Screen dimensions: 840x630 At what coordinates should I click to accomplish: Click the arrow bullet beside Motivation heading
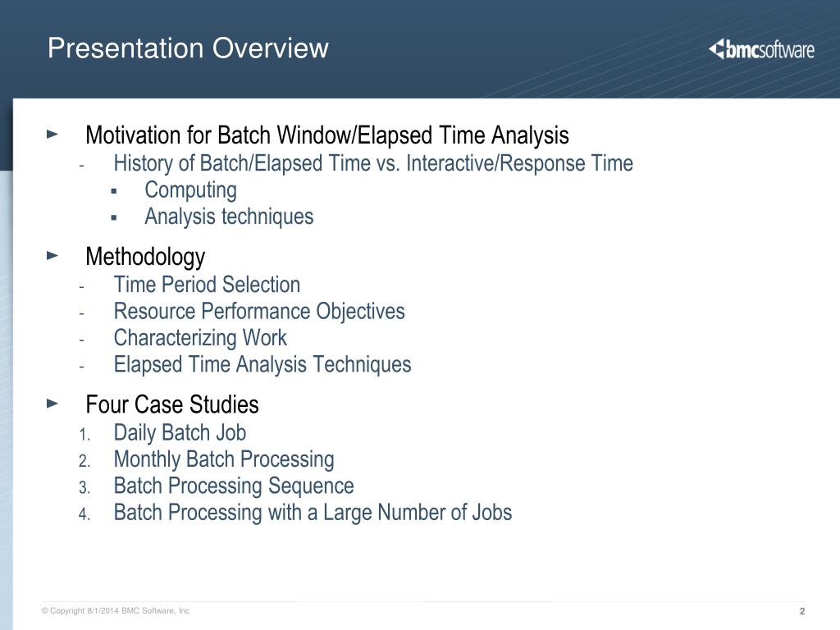tap(52, 134)
